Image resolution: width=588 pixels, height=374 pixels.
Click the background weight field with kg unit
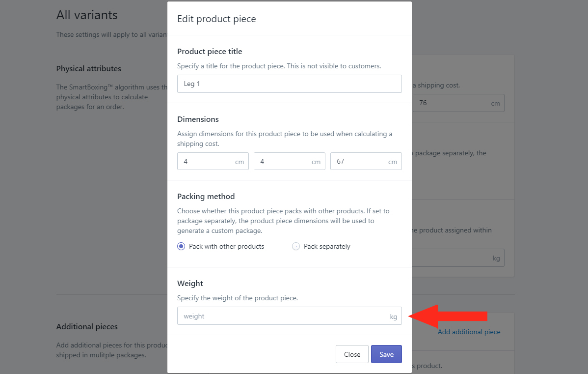click(458, 258)
